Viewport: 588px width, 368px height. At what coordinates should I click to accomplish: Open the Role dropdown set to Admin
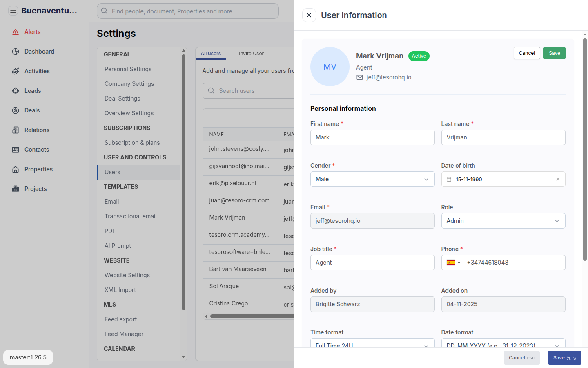click(x=503, y=221)
